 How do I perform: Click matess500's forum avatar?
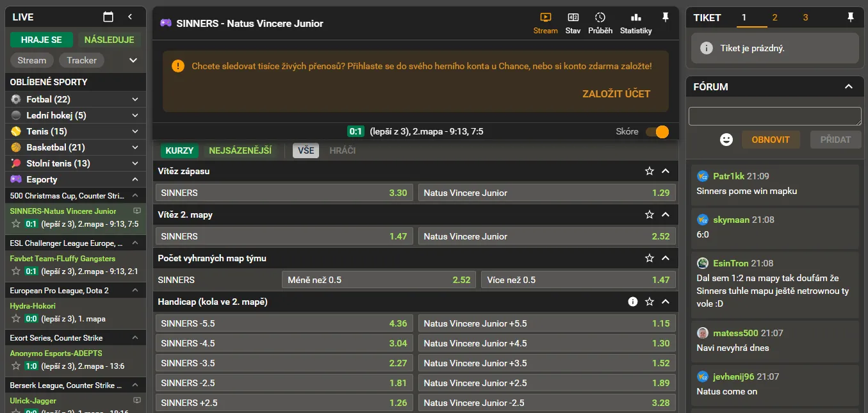click(703, 333)
